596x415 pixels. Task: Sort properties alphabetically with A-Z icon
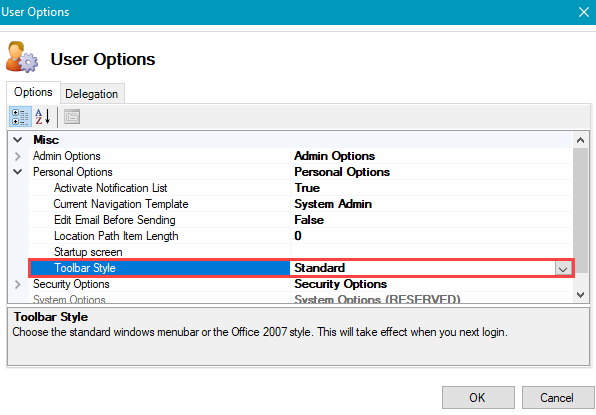click(x=43, y=117)
